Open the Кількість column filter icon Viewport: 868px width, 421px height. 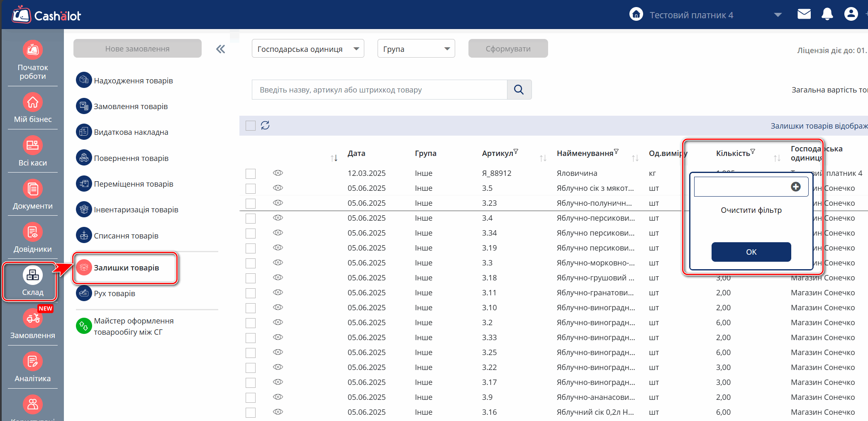pyautogui.click(x=753, y=151)
